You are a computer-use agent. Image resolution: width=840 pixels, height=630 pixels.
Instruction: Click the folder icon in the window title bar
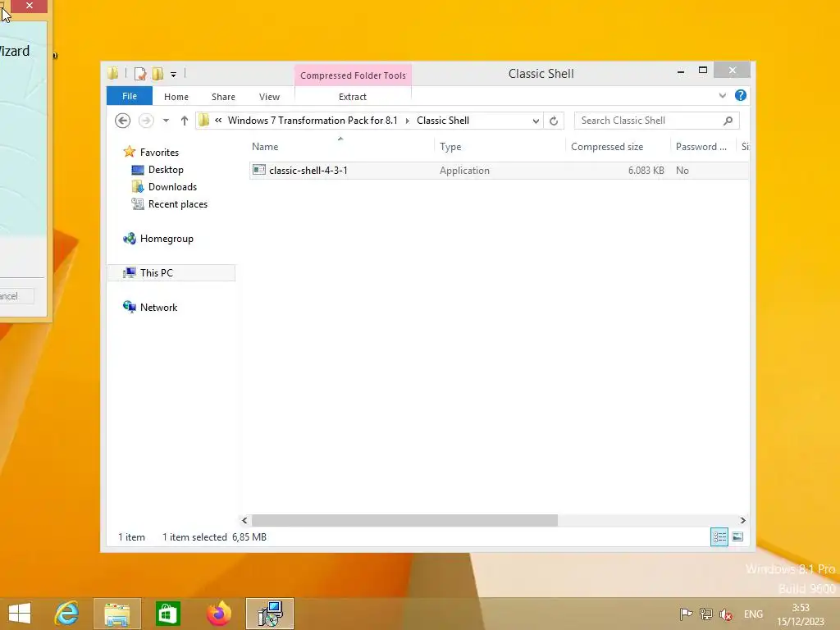(x=113, y=73)
